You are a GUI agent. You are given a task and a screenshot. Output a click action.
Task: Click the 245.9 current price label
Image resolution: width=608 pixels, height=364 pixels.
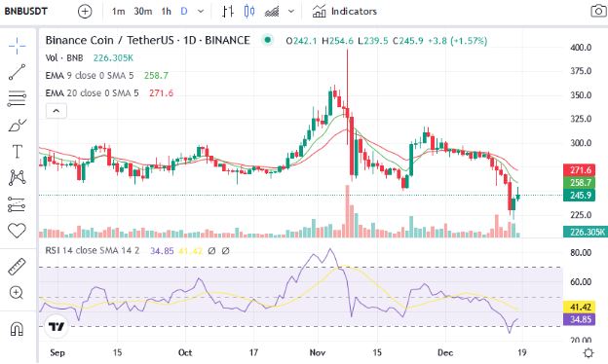[579, 195]
